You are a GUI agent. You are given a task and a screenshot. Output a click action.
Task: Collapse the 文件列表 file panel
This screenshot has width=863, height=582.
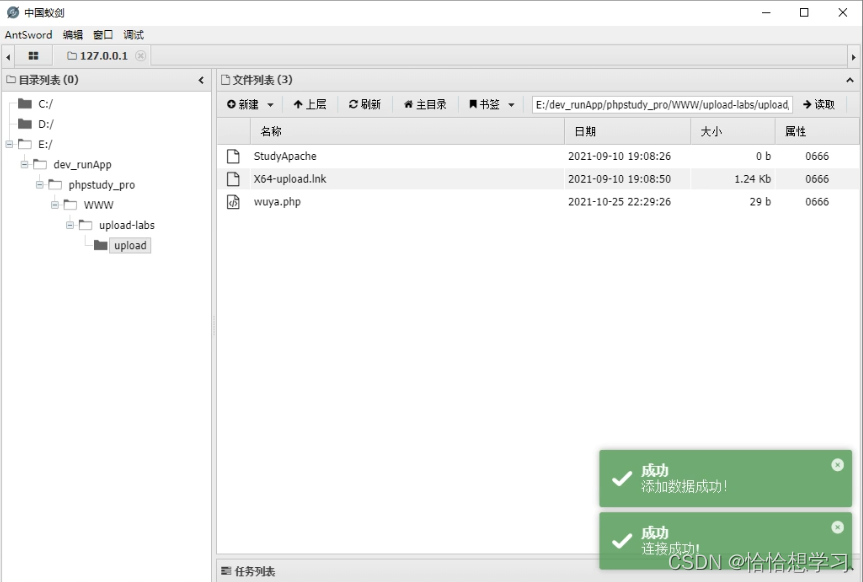pos(849,79)
